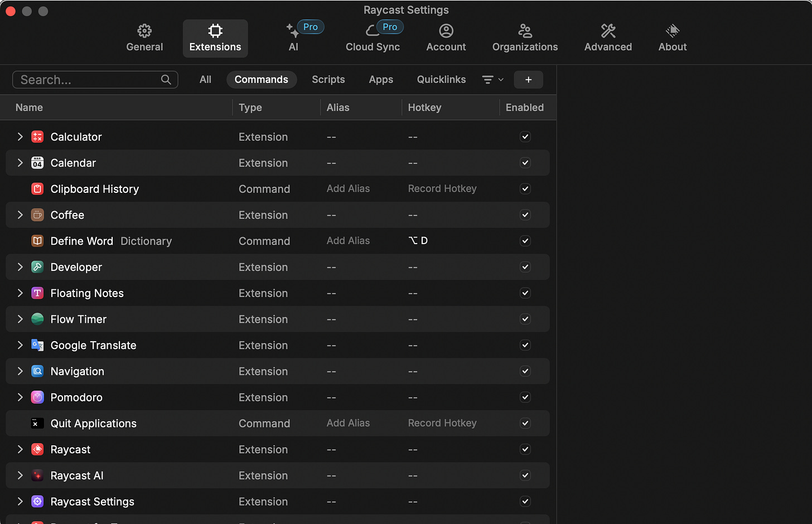The height and width of the screenshot is (524, 812).
Task: Uncheck the Calendar enabled checkbox
Action: [x=525, y=163]
